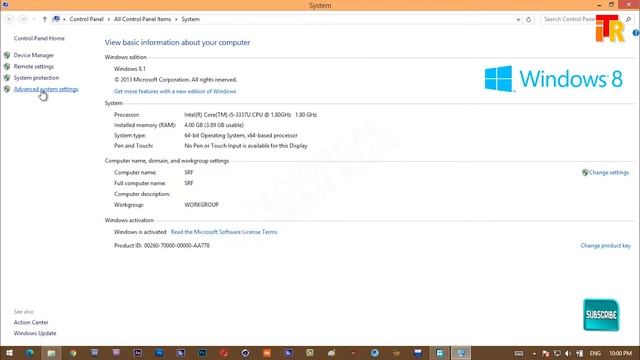Click shield icon beside Device Manager

tap(7, 55)
